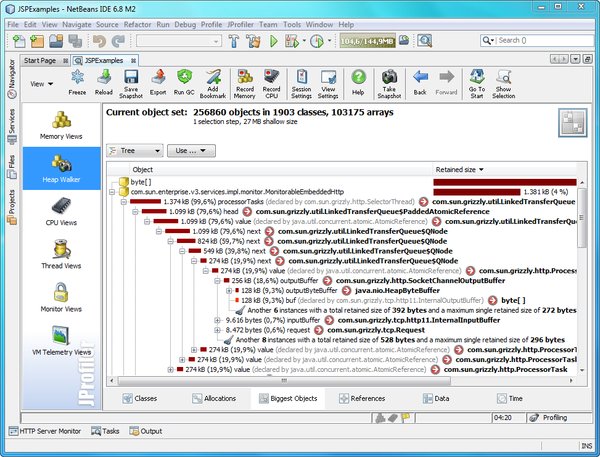
Task: Switch to Data view tab
Action: [436, 398]
